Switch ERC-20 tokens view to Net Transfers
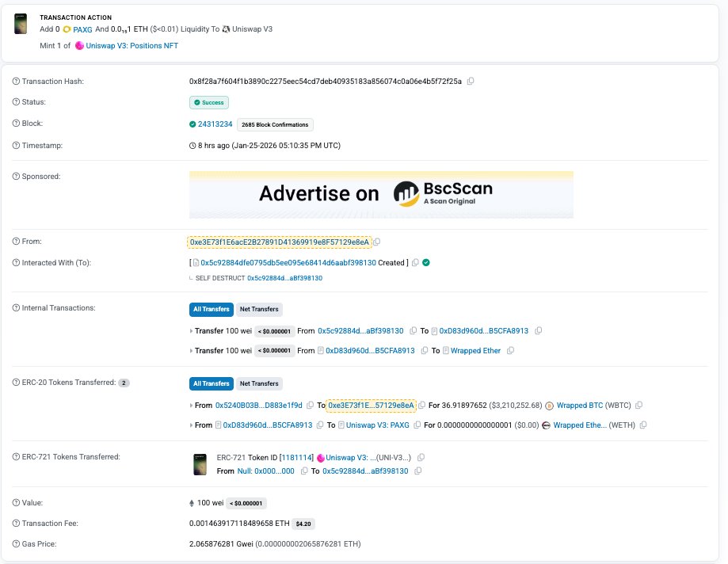The height and width of the screenshot is (564, 728). [258, 383]
